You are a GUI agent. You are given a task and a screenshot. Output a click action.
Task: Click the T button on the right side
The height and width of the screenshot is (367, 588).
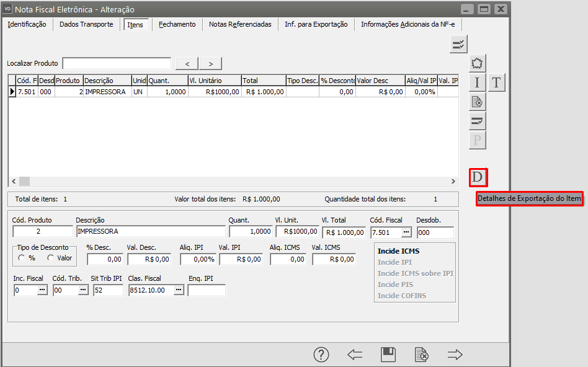[x=497, y=82]
